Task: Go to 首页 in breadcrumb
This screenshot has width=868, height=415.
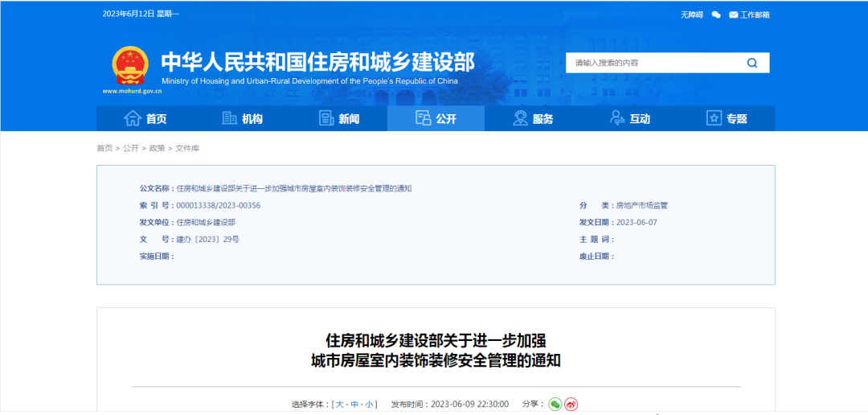Action: point(104,148)
